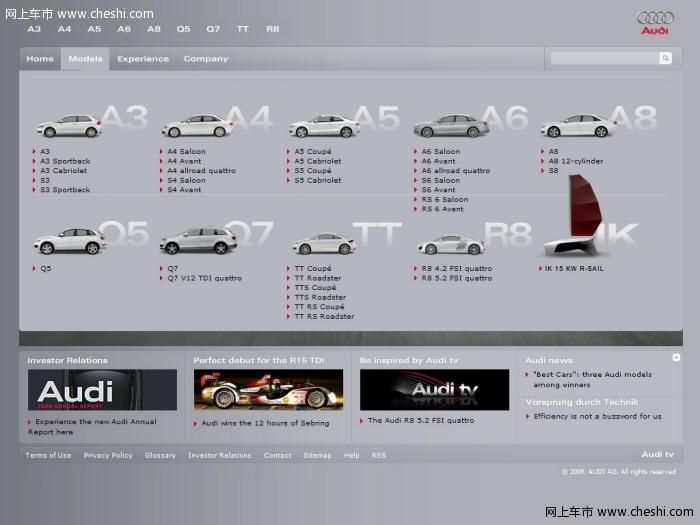
Task: Focus the search input field
Action: click(x=605, y=58)
